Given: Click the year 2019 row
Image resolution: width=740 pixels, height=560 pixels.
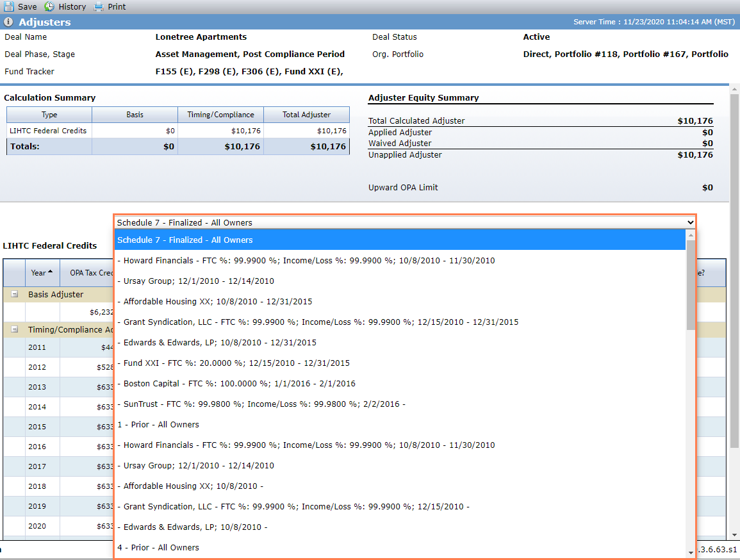Looking at the screenshot, I should pos(58,506).
